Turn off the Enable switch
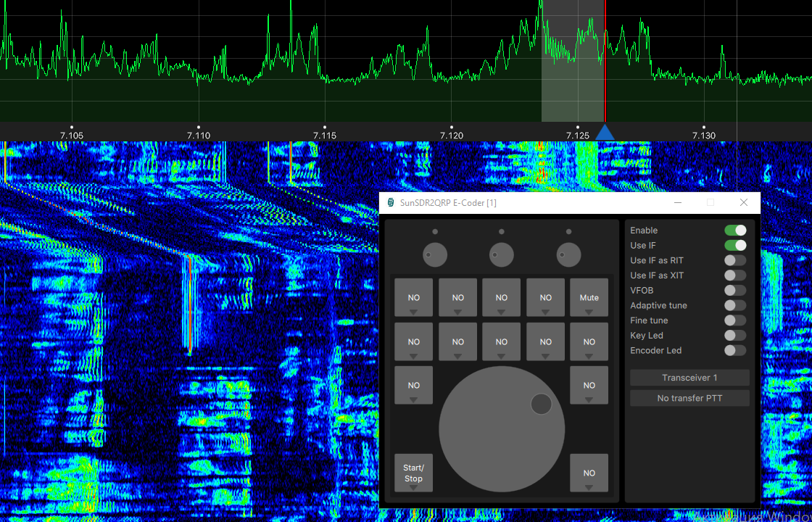Viewport: 812px width, 522px height. point(735,230)
